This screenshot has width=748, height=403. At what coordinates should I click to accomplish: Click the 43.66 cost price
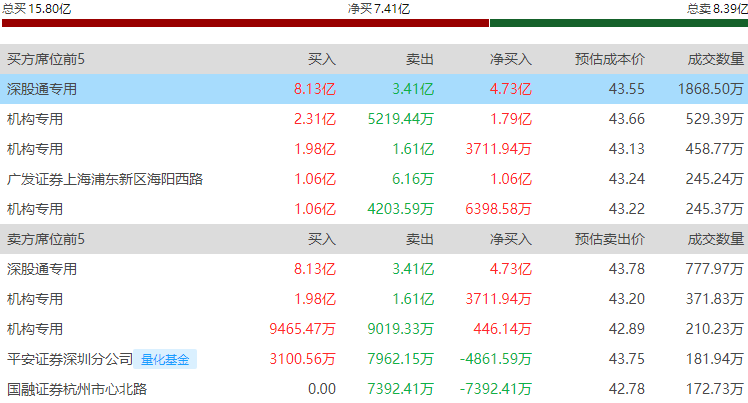[626, 119]
